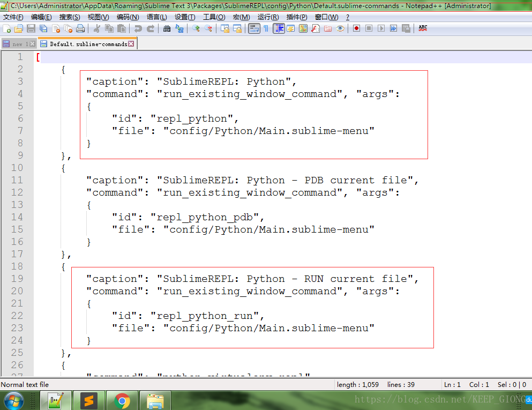Undo the last edit with the Undo arrow
Screen dimensions: 532x410
coord(138,28)
